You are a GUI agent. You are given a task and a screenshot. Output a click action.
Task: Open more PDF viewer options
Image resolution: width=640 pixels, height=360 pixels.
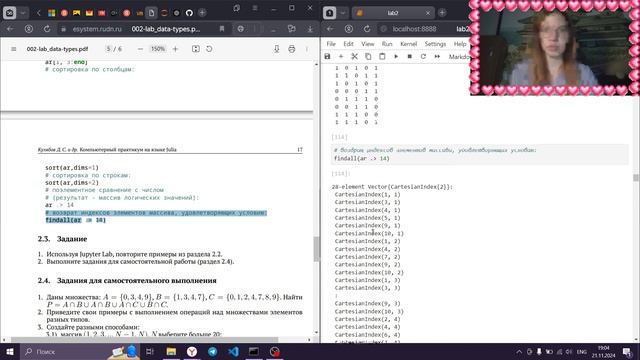307,49
